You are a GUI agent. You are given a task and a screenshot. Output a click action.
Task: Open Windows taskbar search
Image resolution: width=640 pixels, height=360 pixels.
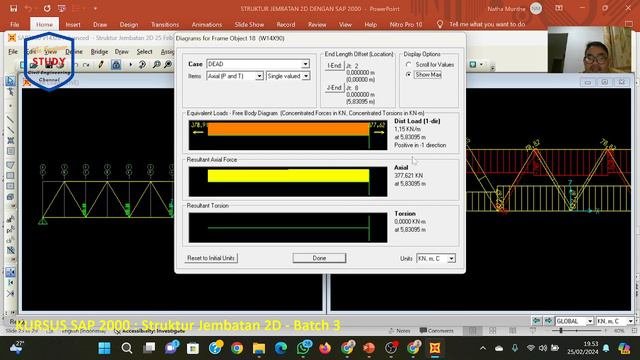point(127,348)
